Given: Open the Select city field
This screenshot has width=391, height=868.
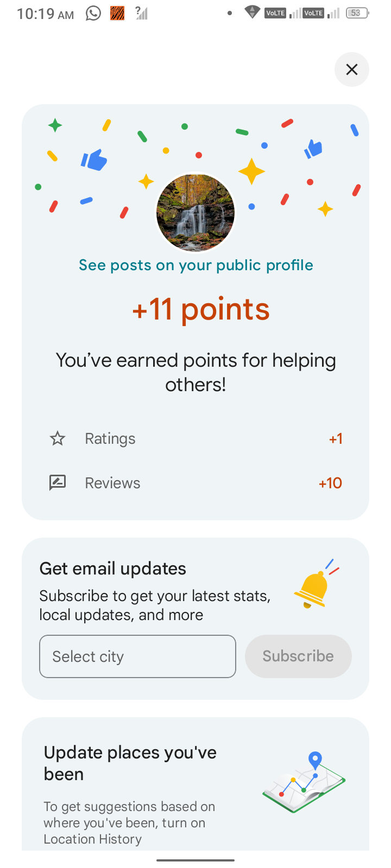Looking at the screenshot, I should (x=137, y=656).
